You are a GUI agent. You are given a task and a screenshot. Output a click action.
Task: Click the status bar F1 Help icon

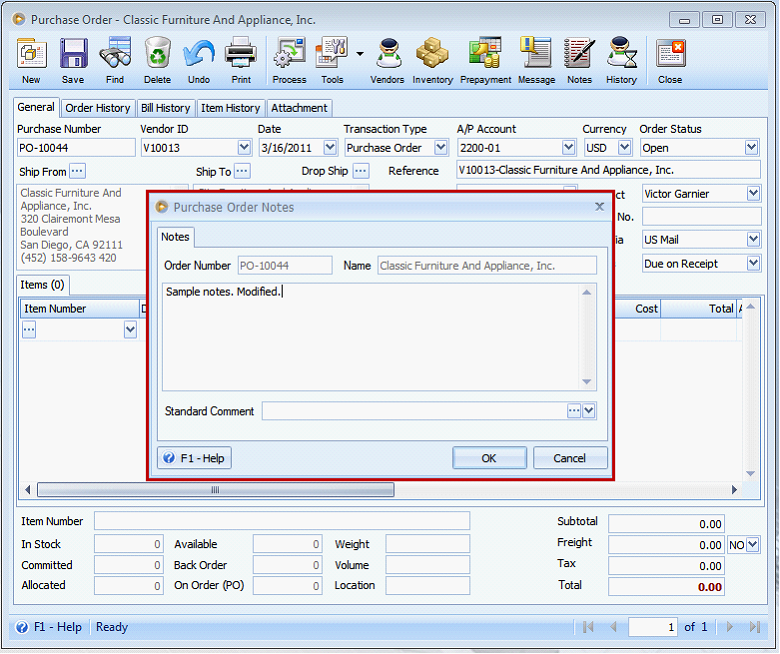pos(22,627)
